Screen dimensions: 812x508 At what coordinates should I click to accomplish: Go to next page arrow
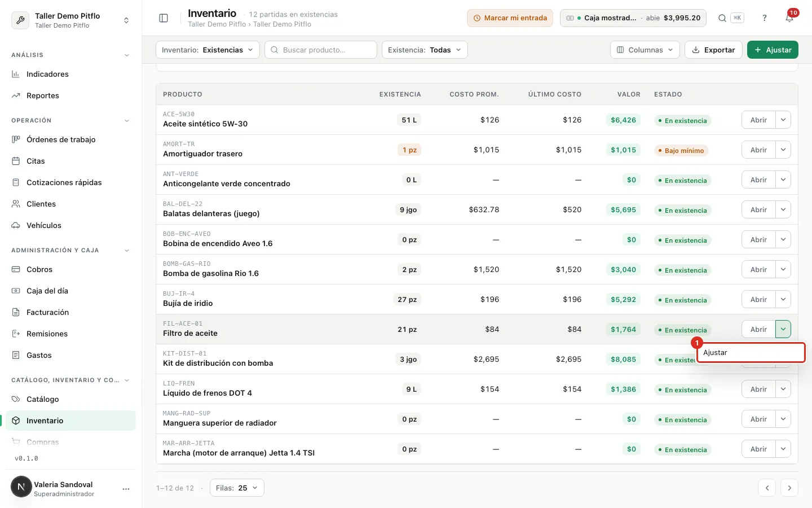point(789,488)
